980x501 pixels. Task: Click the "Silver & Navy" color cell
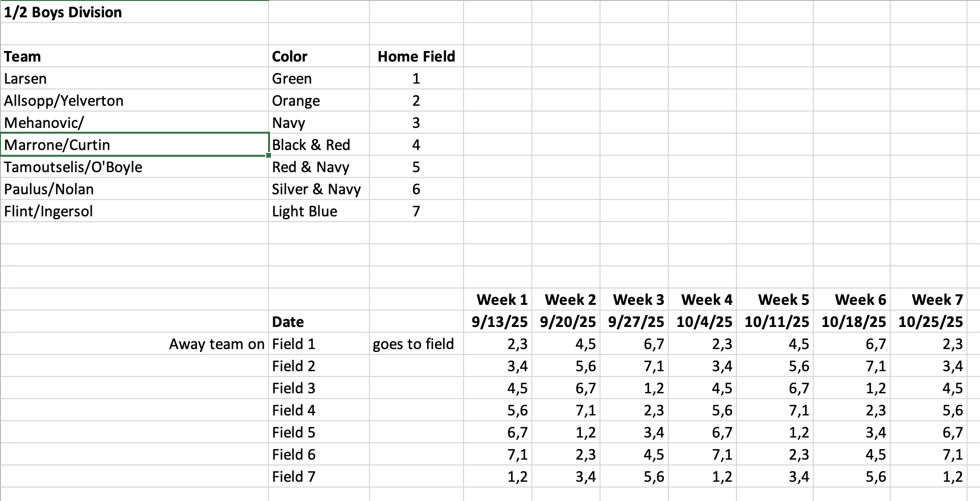coord(316,189)
